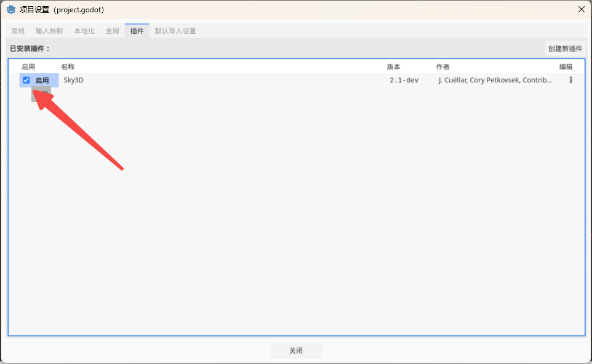Open the 输入映射 tab
The height and width of the screenshot is (364, 592).
(49, 31)
